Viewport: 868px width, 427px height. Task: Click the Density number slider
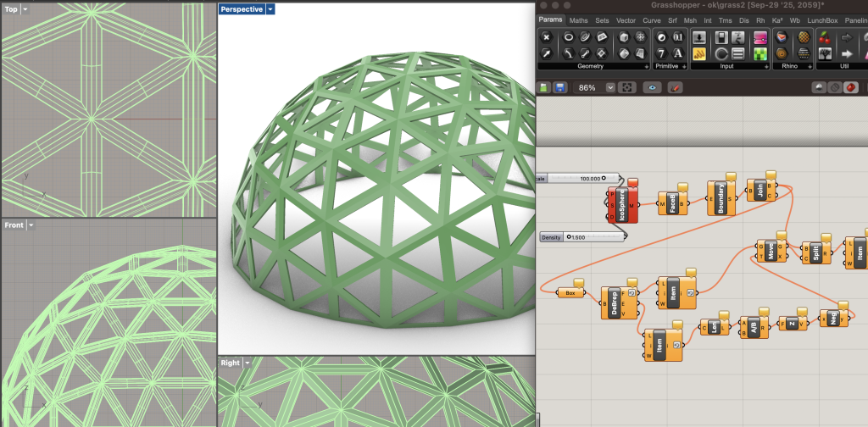(x=581, y=237)
